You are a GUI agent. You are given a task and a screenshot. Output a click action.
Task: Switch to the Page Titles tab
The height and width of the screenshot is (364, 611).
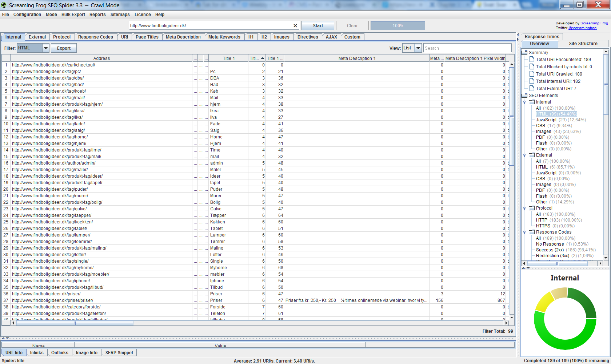147,37
